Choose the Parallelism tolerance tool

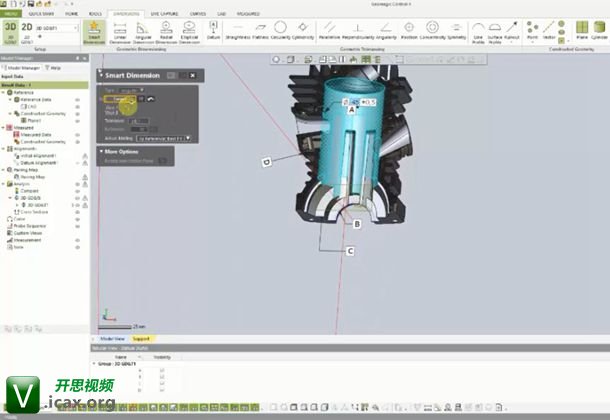tap(330, 30)
